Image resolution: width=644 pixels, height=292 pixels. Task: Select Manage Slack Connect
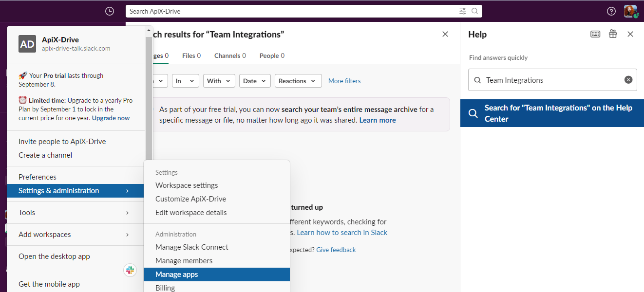click(217, 247)
